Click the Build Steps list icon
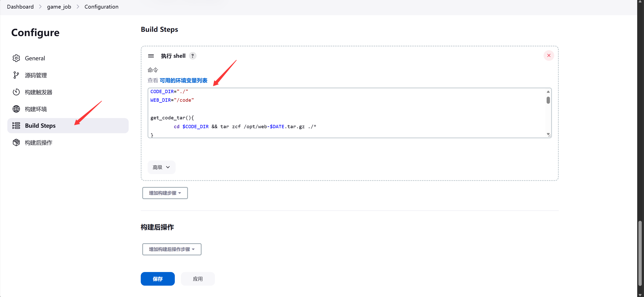Screen dimensions: 644x297 pyautogui.click(x=16, y=126)
